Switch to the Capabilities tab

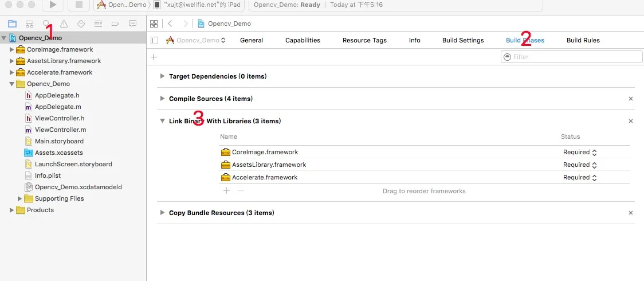coord(303,40)
